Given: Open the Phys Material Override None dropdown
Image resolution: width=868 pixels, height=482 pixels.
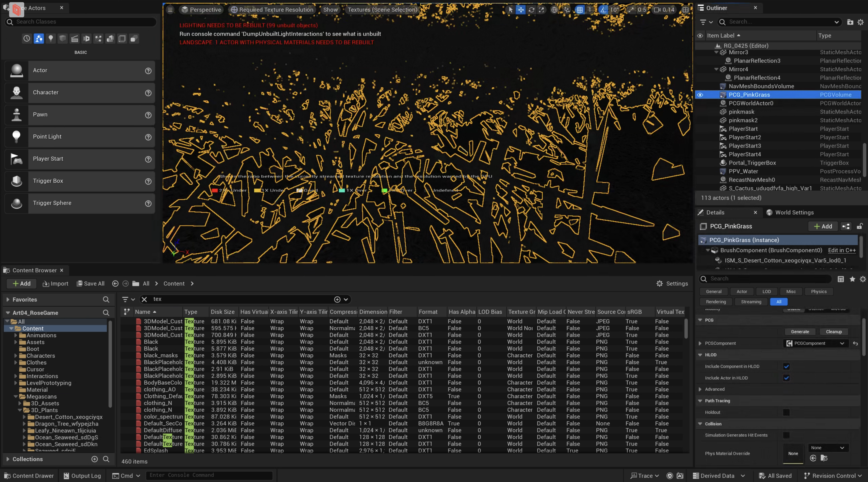Looking at the screenshot, I should coord(828,448).
